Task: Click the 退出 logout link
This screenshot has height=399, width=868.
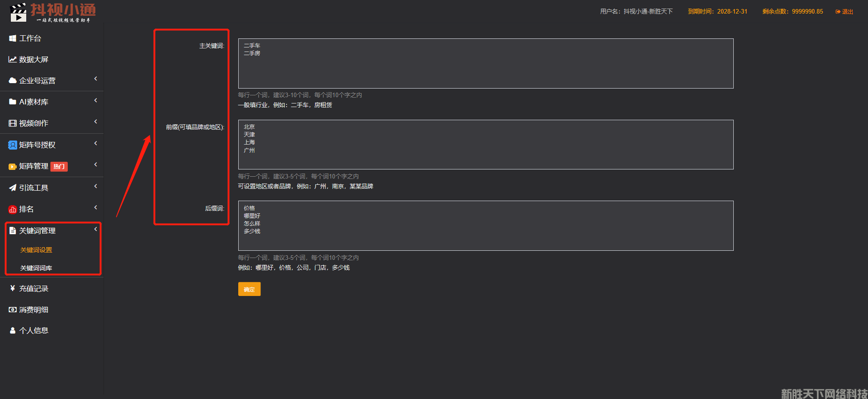Action: pyautogui.click(x=844, y=12)
